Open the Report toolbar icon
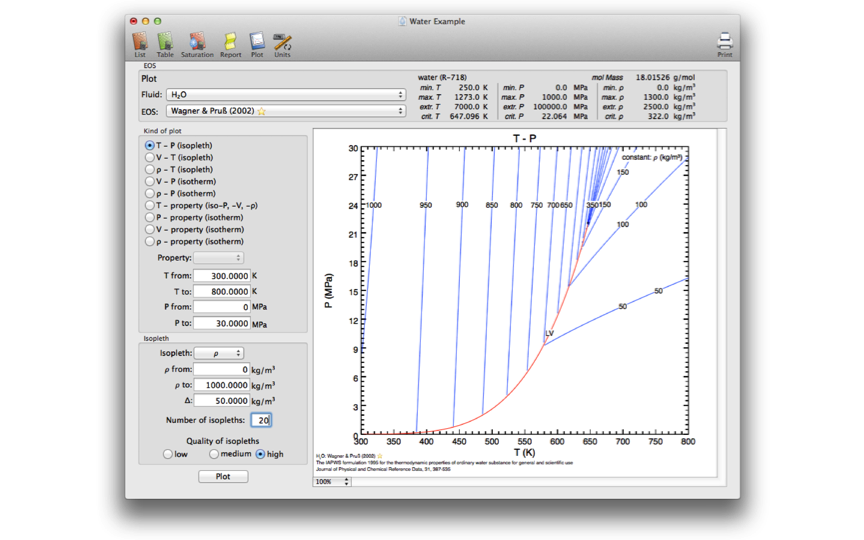864x540 pixels. 230,43
